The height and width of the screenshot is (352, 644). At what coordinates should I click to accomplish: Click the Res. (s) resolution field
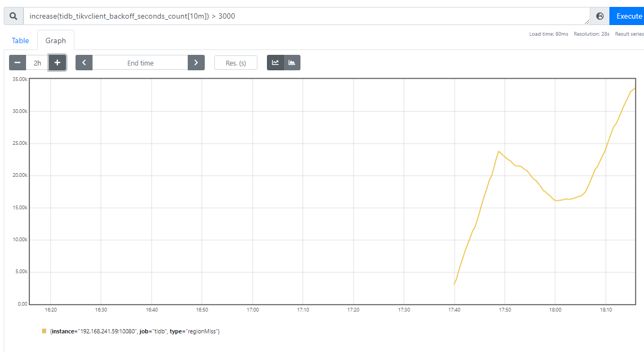point(236,63)
